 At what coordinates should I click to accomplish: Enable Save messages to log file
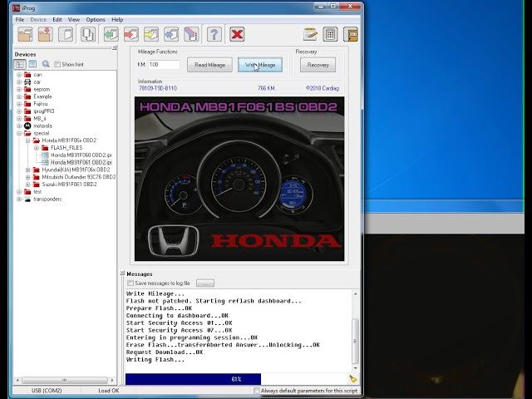pos(131,283)
